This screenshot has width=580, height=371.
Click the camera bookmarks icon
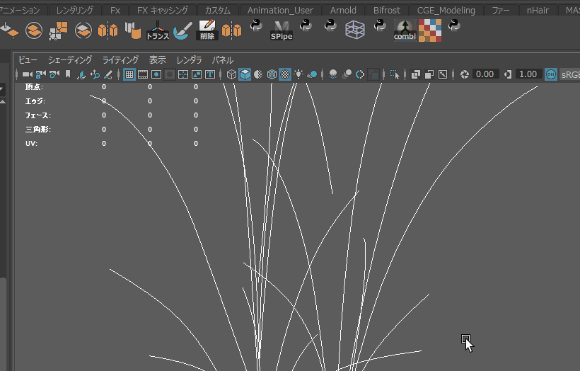point(68,74)
